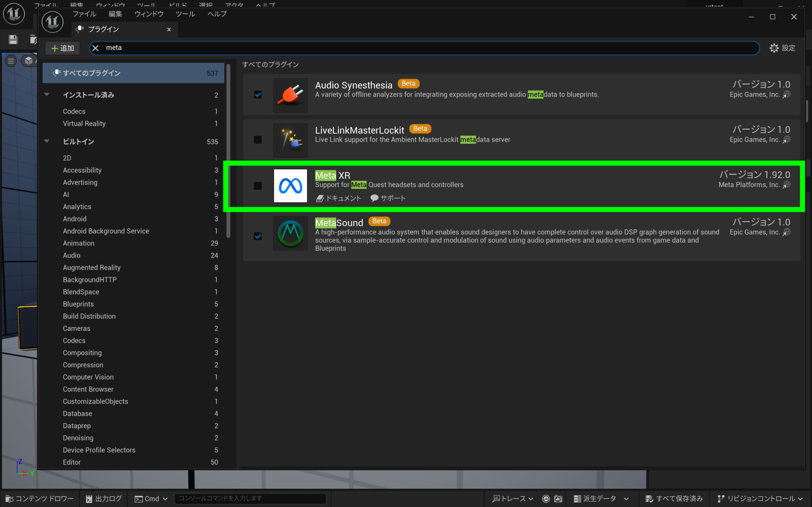This screenshot has height=507, width=812.
Task: Open the Output Log panel
Action: 104,499
